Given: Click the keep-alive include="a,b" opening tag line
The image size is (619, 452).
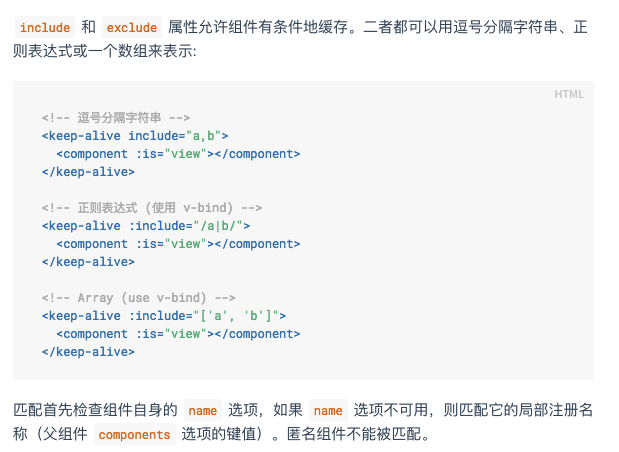Looking at the screenshot, I should point(136,136).
